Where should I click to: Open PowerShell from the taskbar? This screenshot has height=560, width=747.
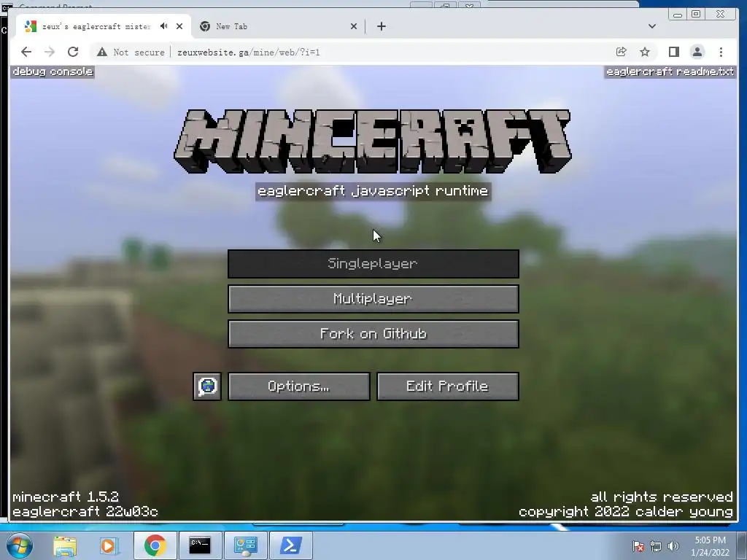(x=291, y=545)
